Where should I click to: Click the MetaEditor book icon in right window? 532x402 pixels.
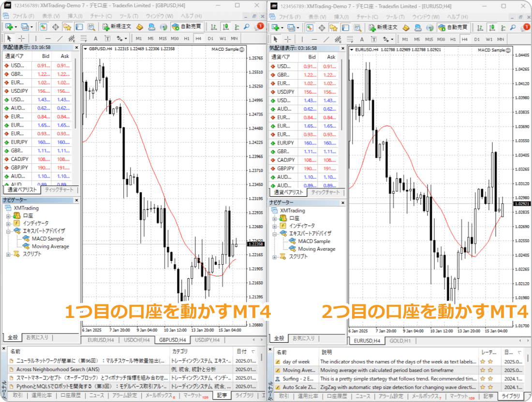click(406, 28)
